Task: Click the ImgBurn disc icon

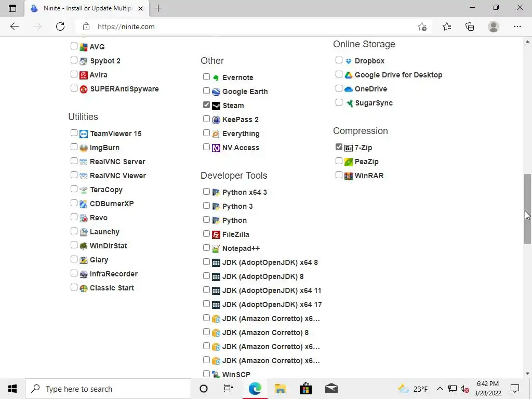Action: 84,148
